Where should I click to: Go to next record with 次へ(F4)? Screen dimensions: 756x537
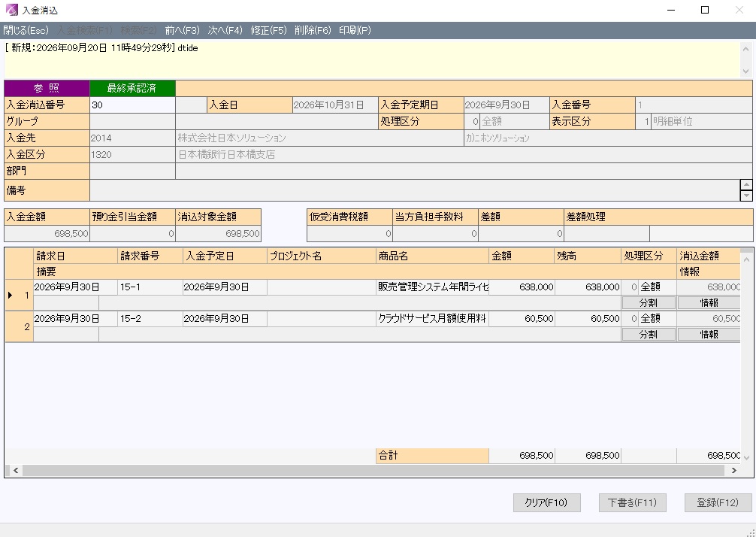225,30
